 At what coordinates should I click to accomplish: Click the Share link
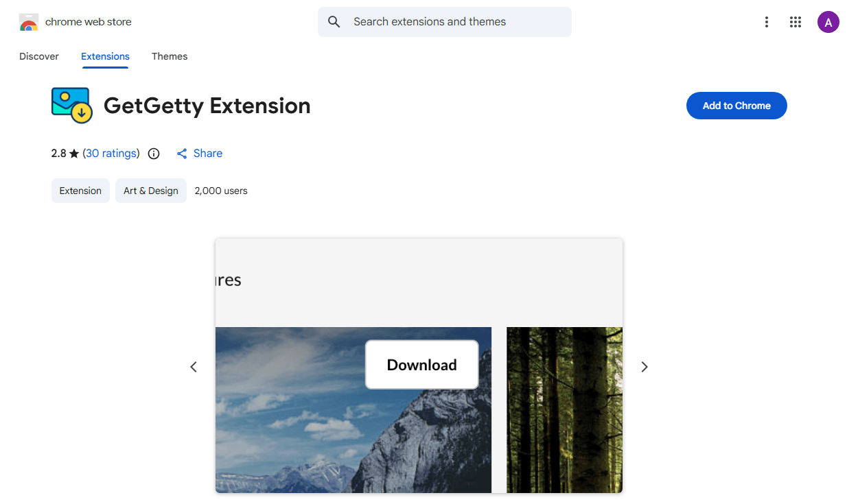(x=200, y=154)
